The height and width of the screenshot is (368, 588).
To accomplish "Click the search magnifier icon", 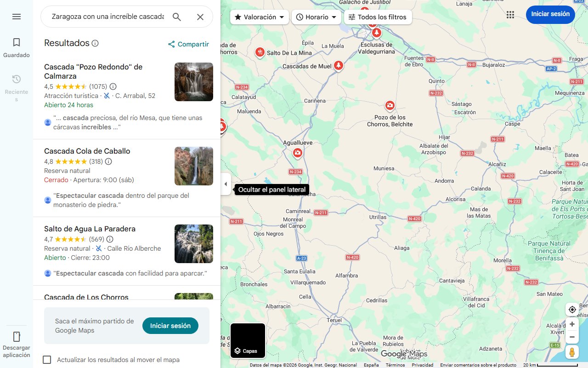I will coord(177,17).
